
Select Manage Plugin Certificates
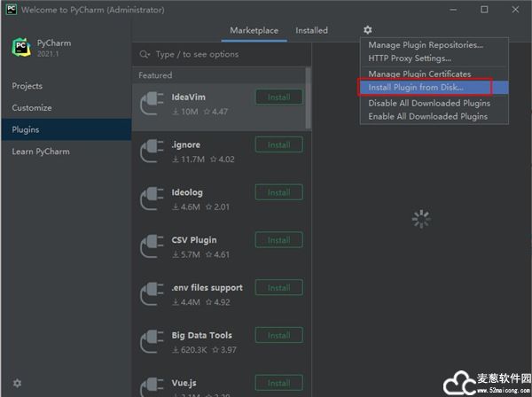[434, 74]
